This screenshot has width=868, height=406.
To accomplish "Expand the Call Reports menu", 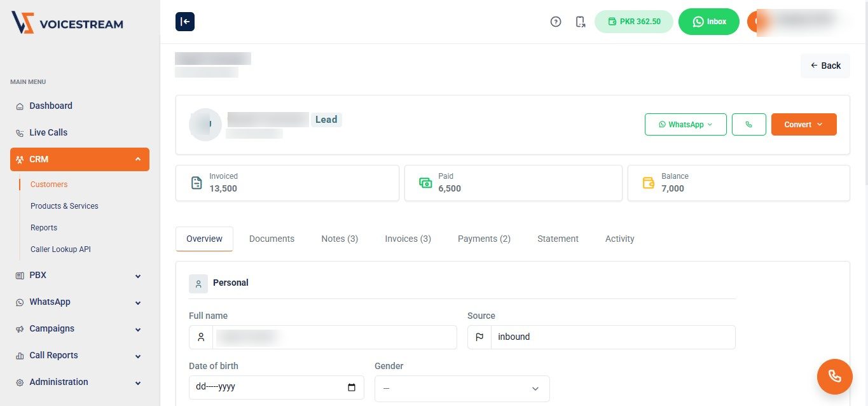I will tap(79, 355).
